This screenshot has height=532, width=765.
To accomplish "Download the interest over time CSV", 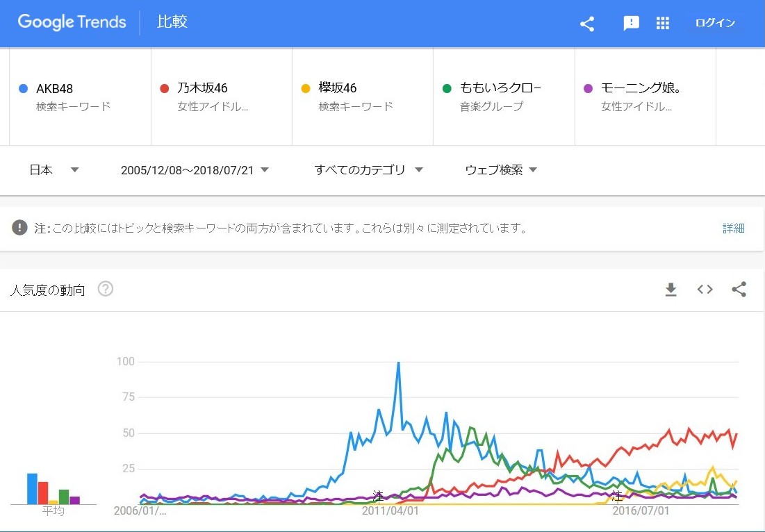I will (671, 290).
